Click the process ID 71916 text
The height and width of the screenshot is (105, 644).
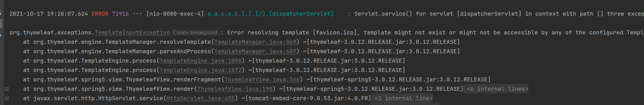(x=120, y=14)
